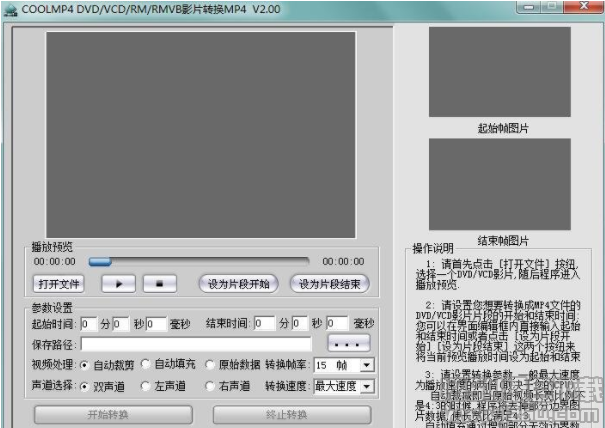This screenshot has width=605, height=428.
Task: Click the play button icon
Action: pos(118,284)
